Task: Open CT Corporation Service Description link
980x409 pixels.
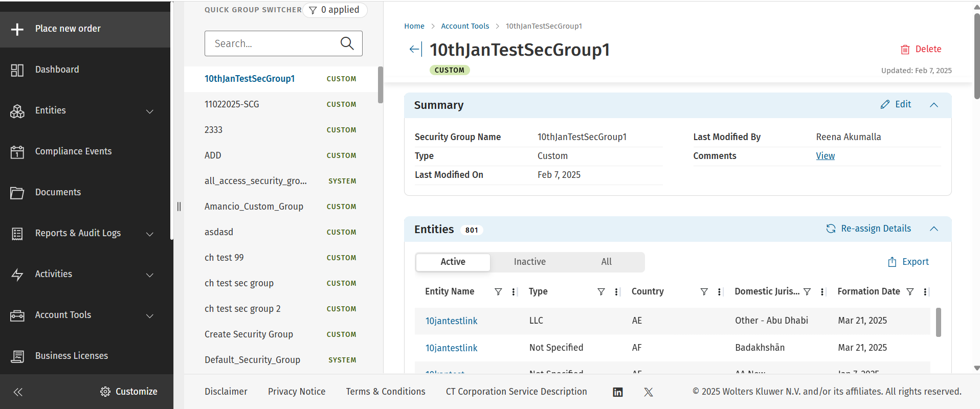Action: point(517,392)
